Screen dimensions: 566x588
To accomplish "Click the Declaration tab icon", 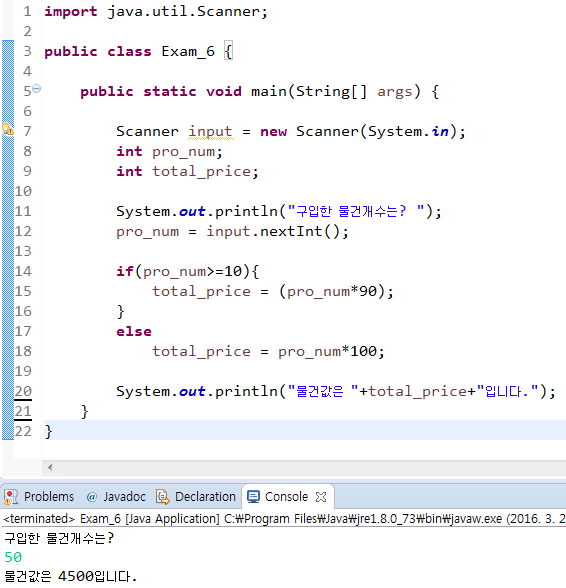I will coord(163,497).
